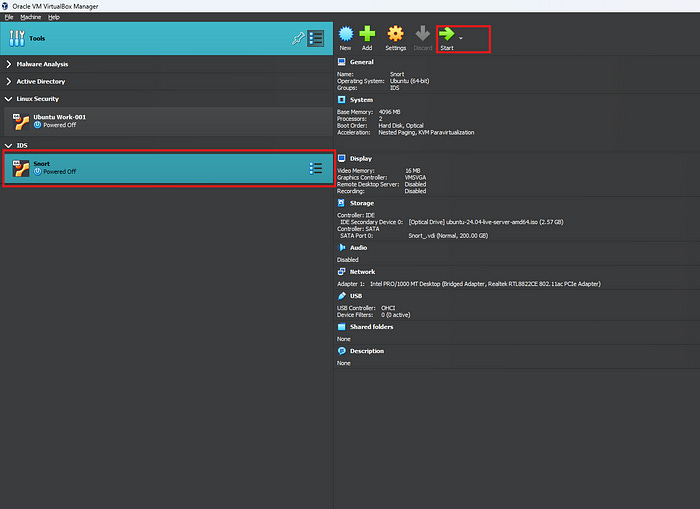Open the Machine menu

point(31,17)
